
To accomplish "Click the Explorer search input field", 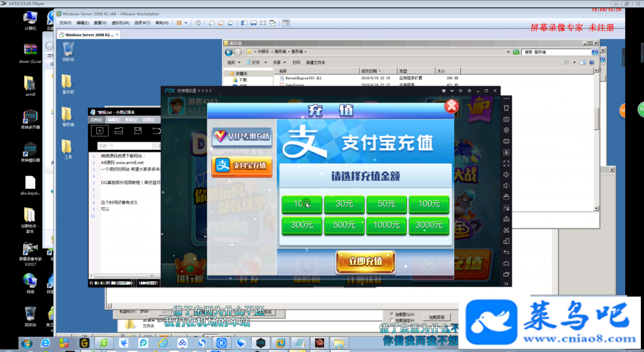I will click(x=557, y=52).
